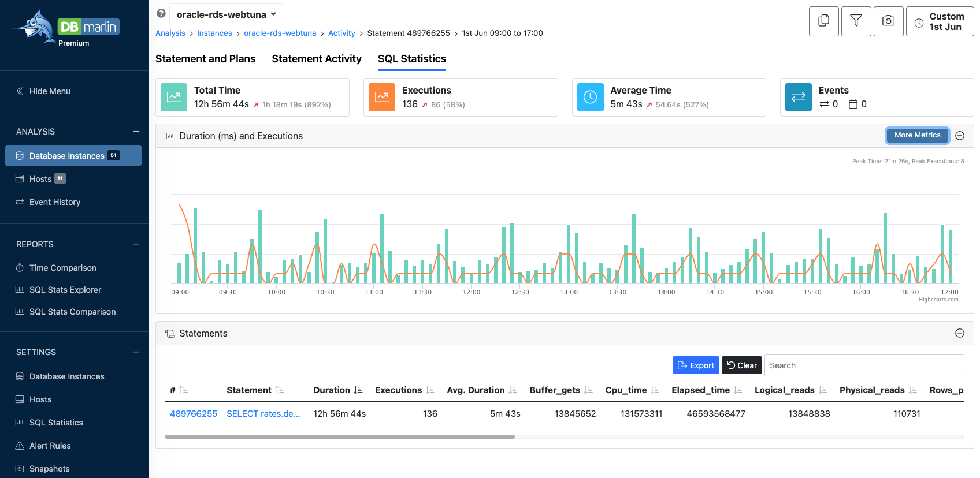Open statement 489766255 link

pyautogui.click(x=194, y=414)
